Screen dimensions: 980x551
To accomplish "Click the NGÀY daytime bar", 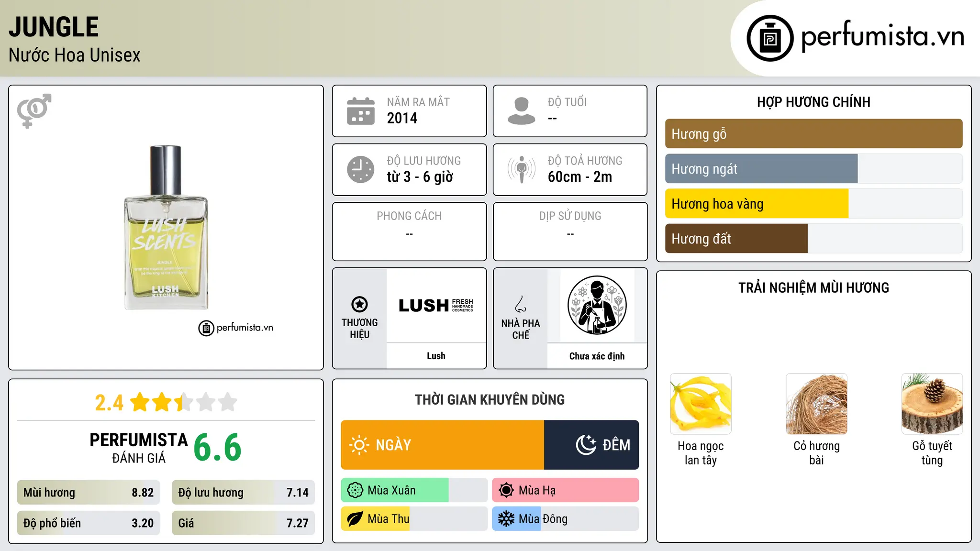I will [442, 445].
